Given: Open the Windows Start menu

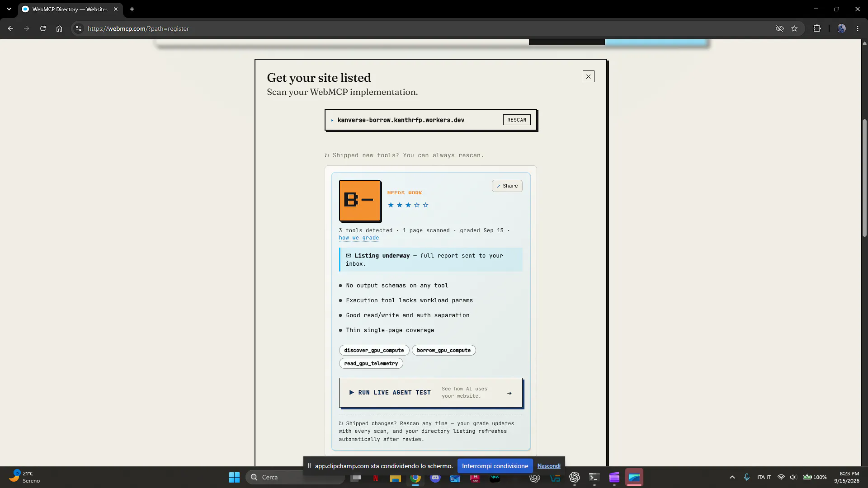Looking at the screenshot, I should pyautogui.click(x=234, y=477).
